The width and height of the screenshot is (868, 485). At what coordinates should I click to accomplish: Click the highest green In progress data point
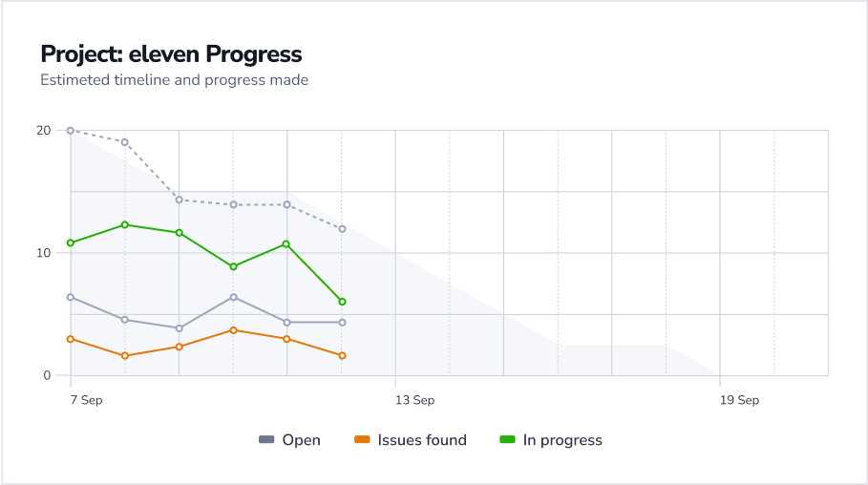tap(125, 225)
